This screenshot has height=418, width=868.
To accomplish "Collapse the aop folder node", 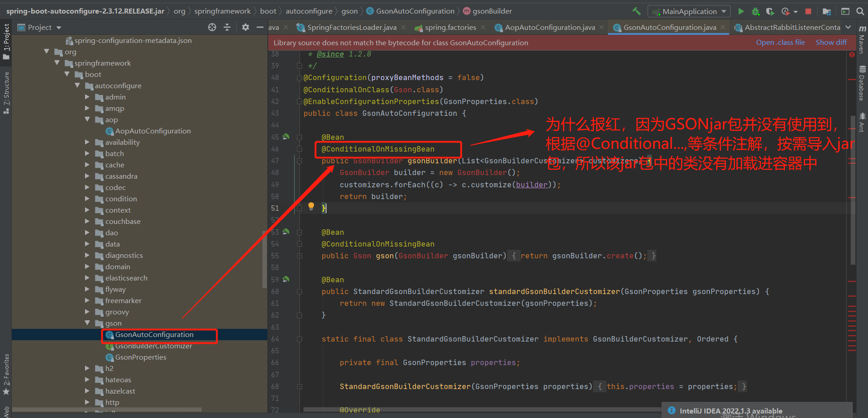I will pos(87,119).
